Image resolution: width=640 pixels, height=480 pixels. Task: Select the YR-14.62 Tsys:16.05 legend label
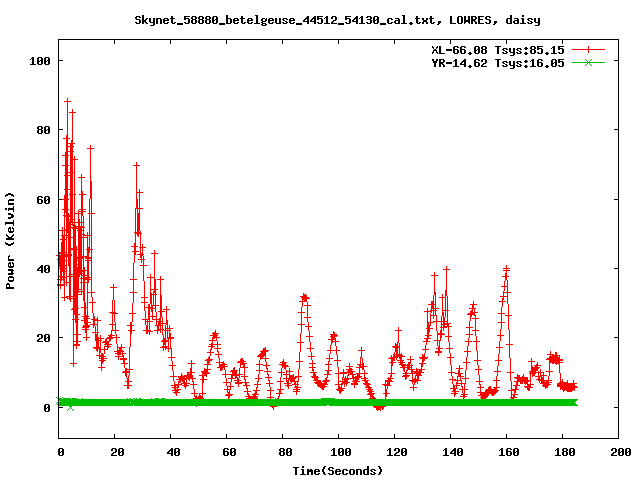tap(498, 63)
